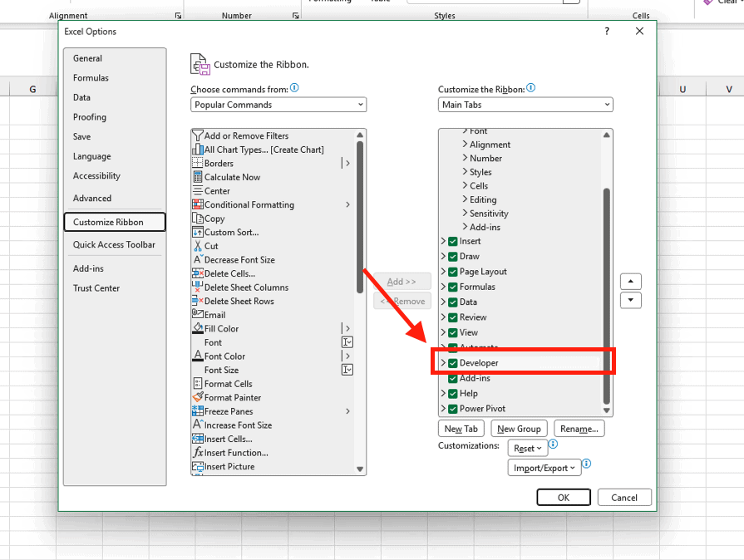Click the Fill Color paint bucket icon
Viewport: 744px width, 560px height.
tap(198, 328)
